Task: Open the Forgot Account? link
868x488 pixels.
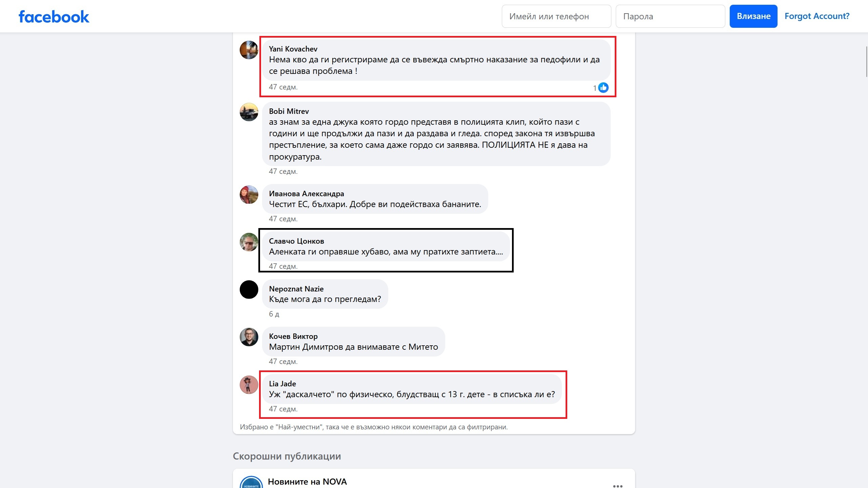Action: [817, 16]
